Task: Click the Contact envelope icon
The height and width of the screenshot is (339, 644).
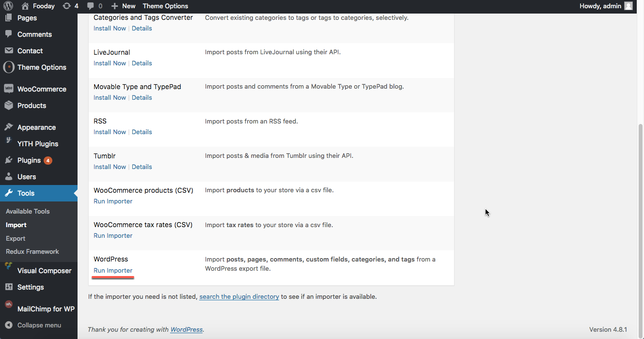Action: click(x=9, y=51)
